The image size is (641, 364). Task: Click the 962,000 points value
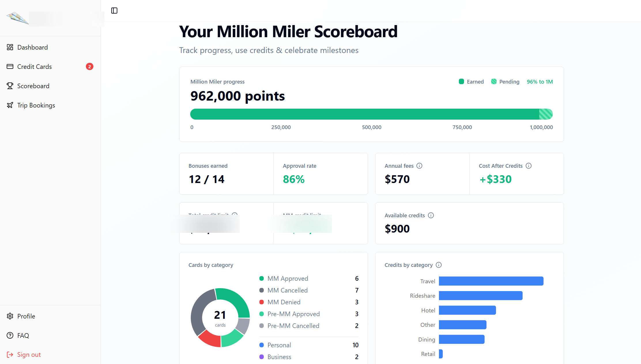point(237,96)
